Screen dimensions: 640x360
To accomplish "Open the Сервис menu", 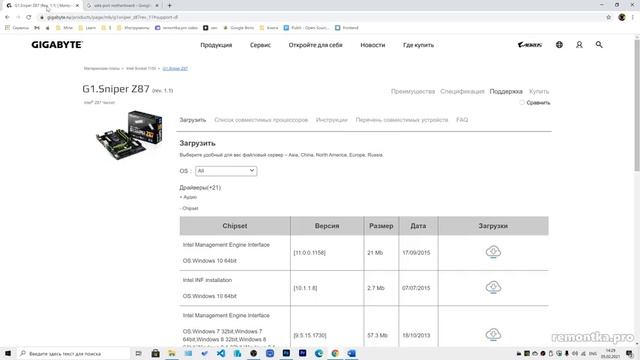I will click(260, 45).
